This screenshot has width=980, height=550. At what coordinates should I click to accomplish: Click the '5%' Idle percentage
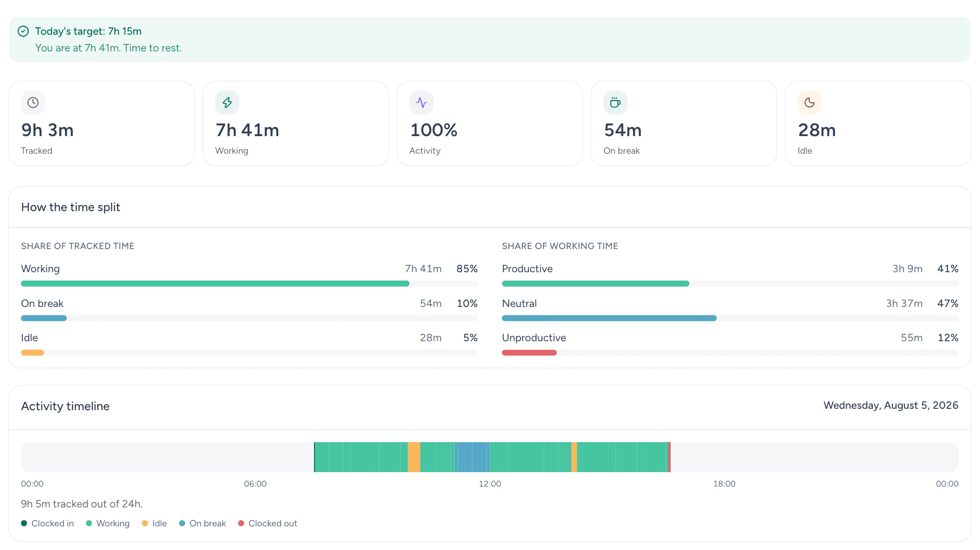(x=471, y=337)
